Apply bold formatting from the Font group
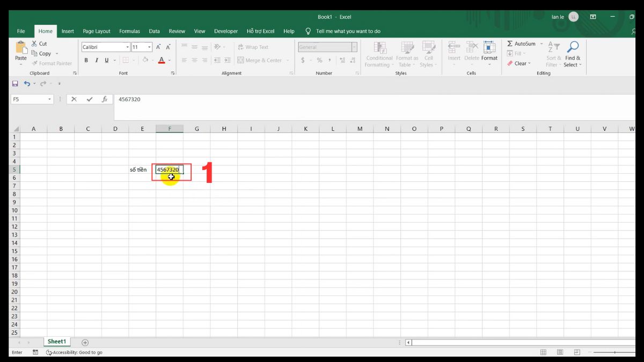 tap(86, 60)
